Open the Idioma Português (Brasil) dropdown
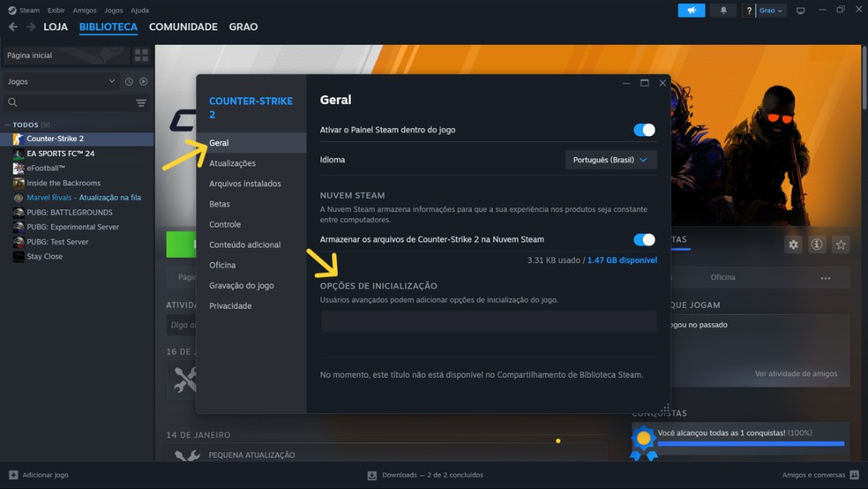 click(610, 160)
